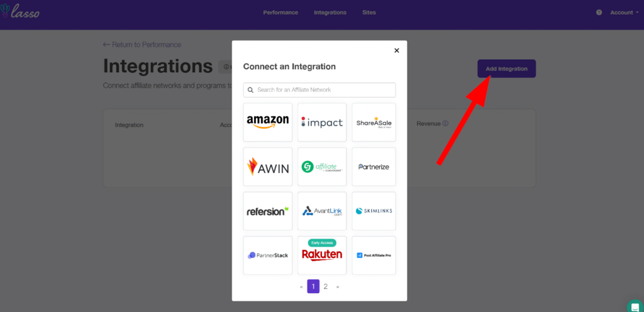This screenshot has height=312, width=644.
Task: Open the Account dropdown menu
Action: coord(624,13)
